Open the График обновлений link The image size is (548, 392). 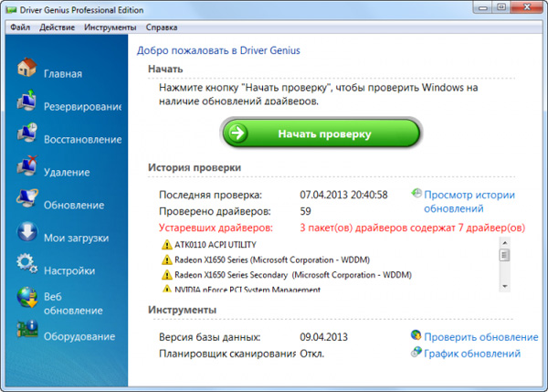pyautogui.click(x=472, y=354)
